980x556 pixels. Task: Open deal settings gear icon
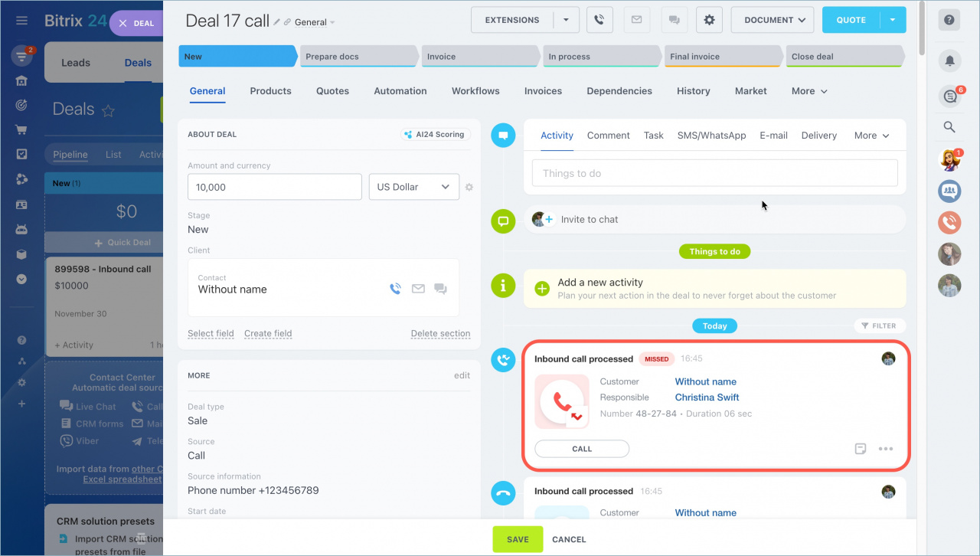pyautogui.click(x=709, y=20)
